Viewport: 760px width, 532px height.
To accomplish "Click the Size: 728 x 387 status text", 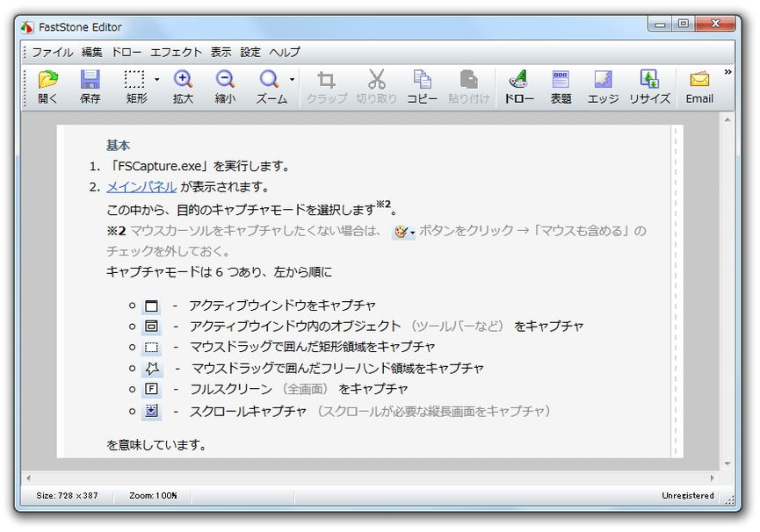I will click(67, 496).
